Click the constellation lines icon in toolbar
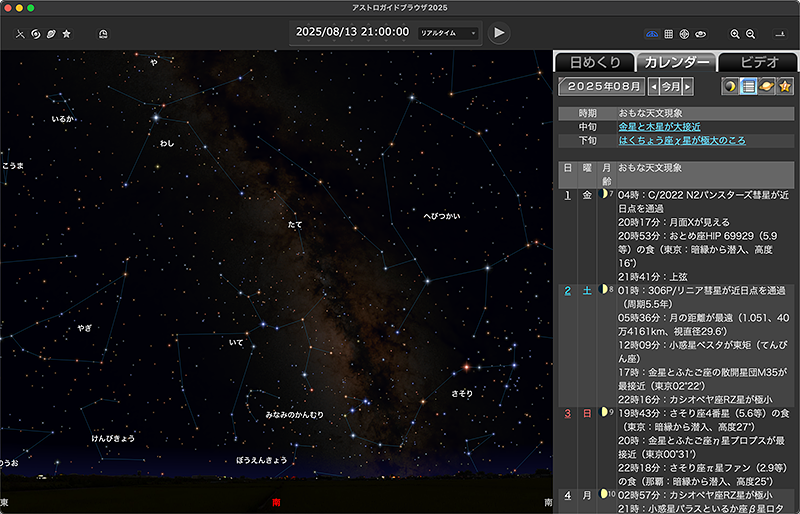The width and height of the screenshot is (800, 514). click(20, 34)
